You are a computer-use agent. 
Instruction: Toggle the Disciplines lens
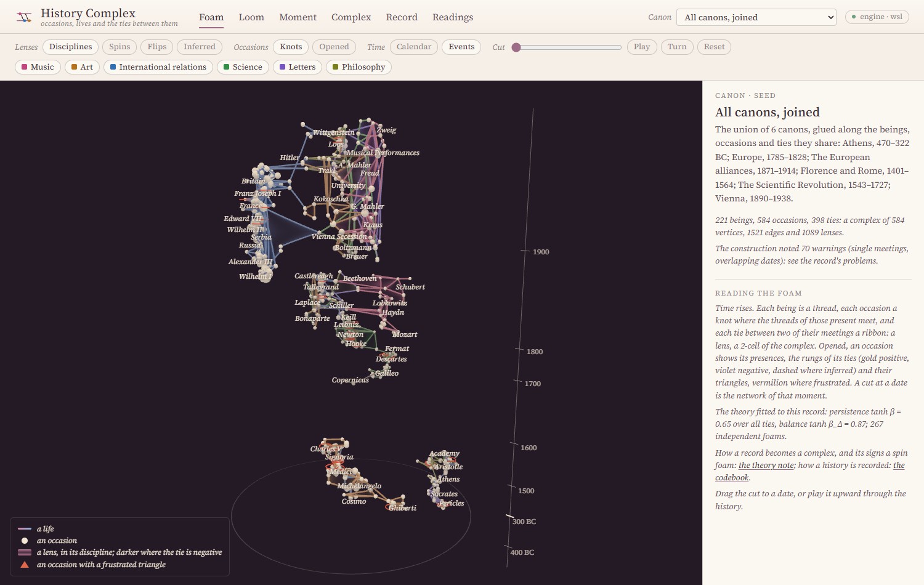71,47
